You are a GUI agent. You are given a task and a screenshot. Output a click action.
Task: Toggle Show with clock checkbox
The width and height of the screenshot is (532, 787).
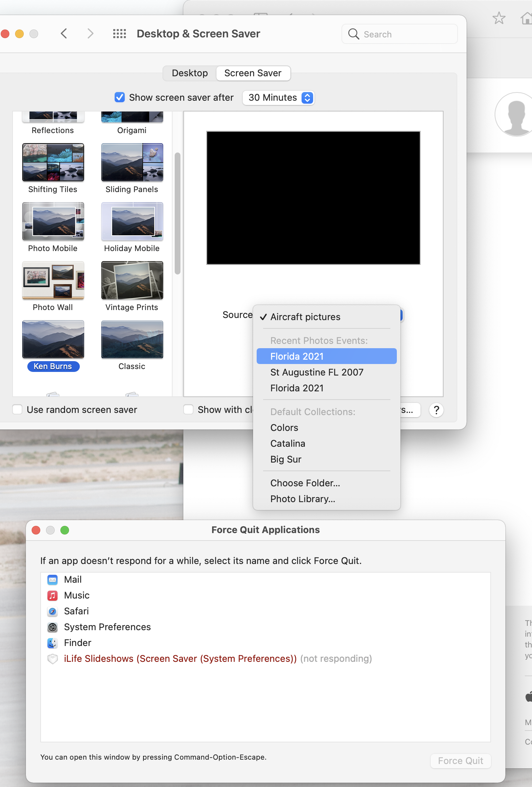(188, 410)
